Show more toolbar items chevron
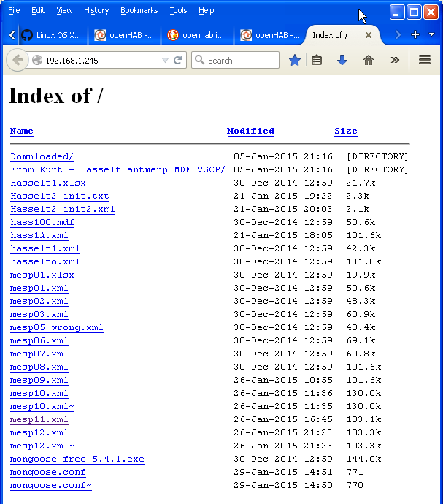The width and height of the screenshot is (443, 504). (x=395, y=61)
